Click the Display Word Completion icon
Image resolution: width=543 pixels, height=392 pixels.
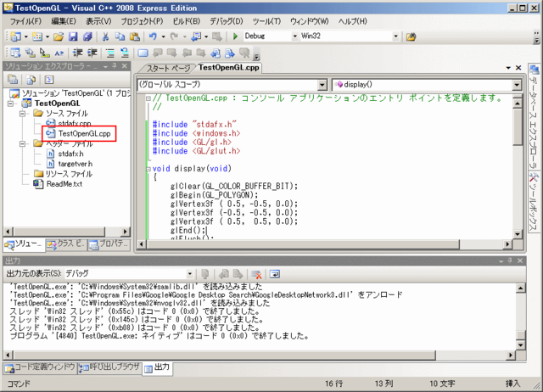(x=59, y=53)
